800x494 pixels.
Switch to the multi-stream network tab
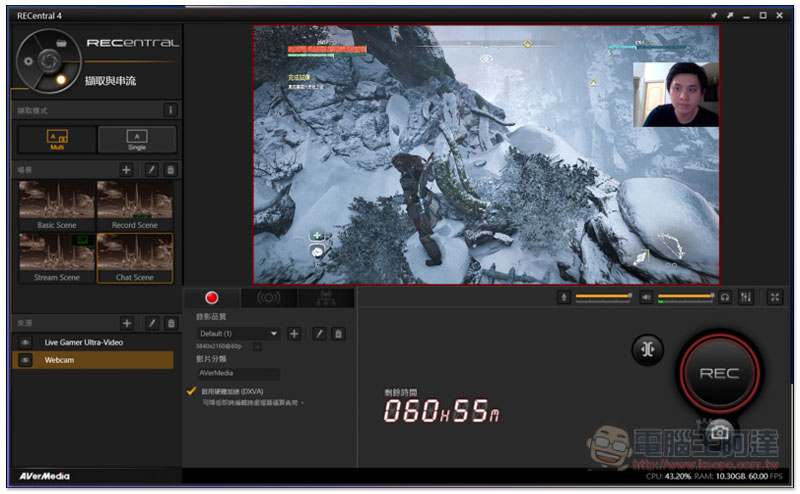[x=326, y=298]
